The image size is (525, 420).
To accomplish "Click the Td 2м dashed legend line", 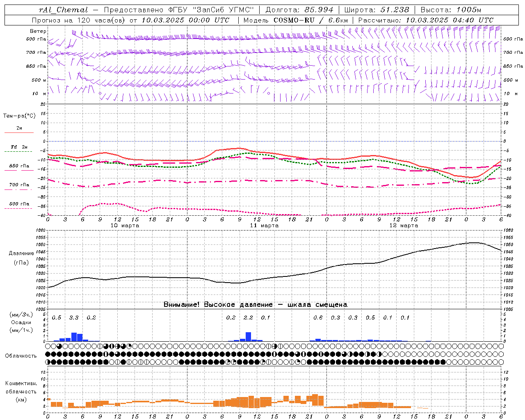I will click(19, 152).
